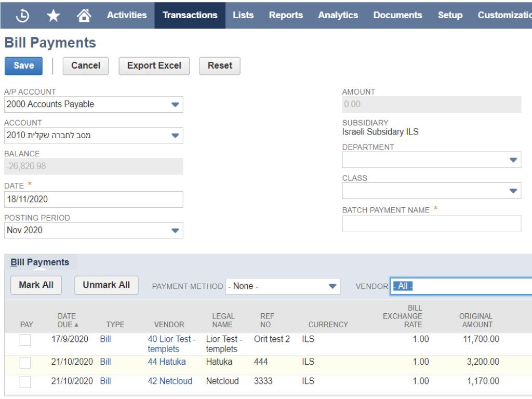
Task: Open Bill link dated 17/9/2020
Action: click(x=105, y=339)
